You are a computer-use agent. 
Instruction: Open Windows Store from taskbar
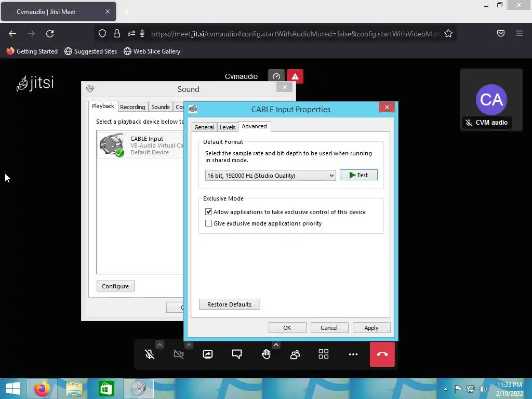click(106, 389)
